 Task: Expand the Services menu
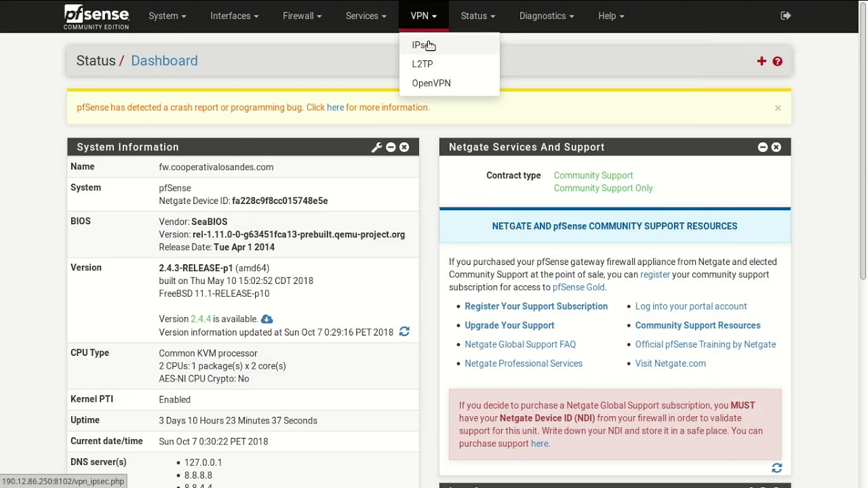pyautogui.click(x=366, y=16)
